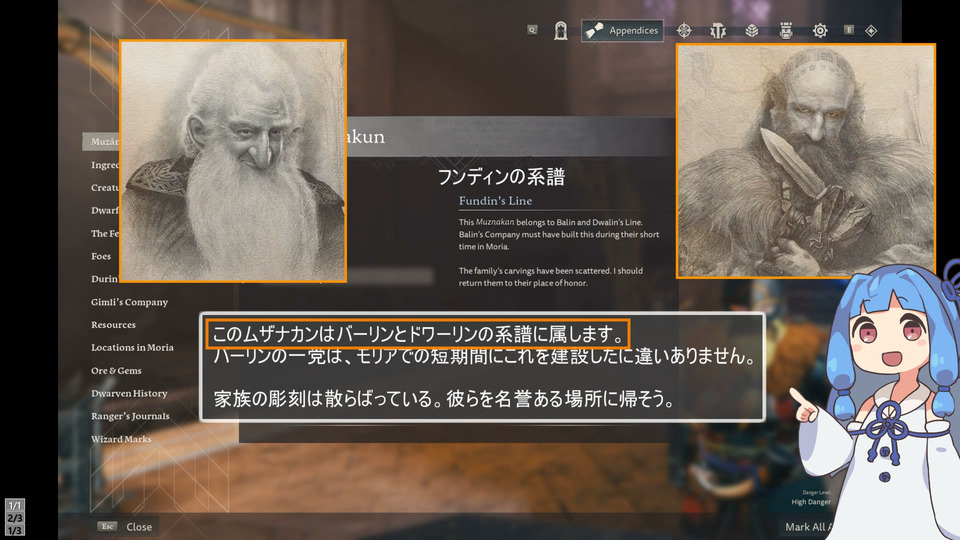Select the Dwarven History category
960x540 pixels.
point(129,393)
